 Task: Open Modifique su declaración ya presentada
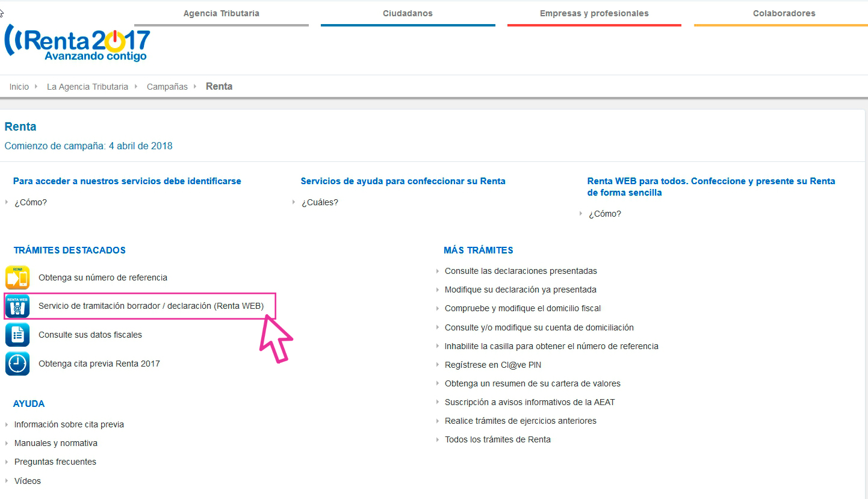pyautogui.click(x=521, y=290)
